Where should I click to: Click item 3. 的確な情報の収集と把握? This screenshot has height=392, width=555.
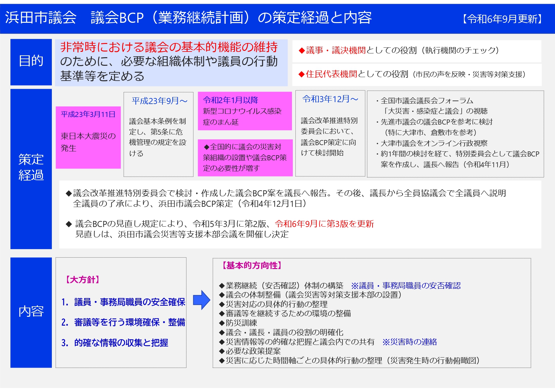click(x=115, y=343)
